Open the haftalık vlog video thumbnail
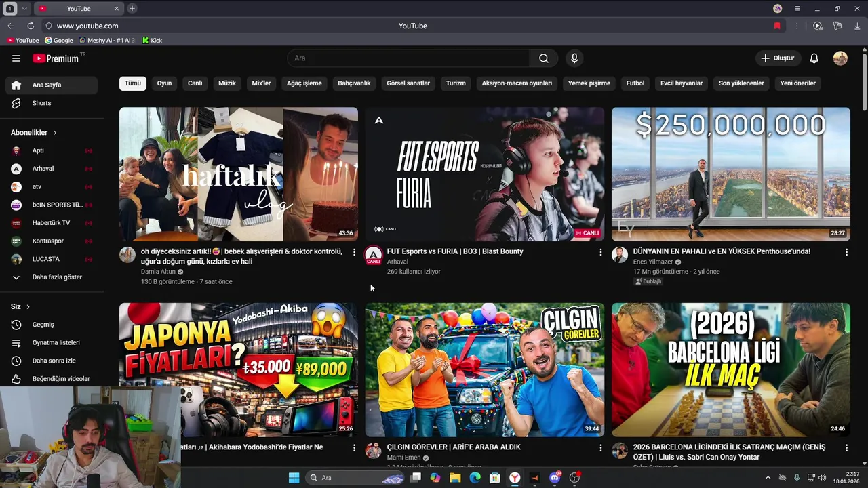Screen dimensions: 868x488 click(x=239, y=174)
